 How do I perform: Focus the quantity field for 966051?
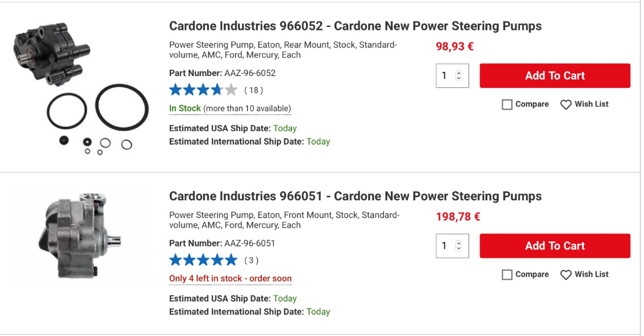click(445, 246)
